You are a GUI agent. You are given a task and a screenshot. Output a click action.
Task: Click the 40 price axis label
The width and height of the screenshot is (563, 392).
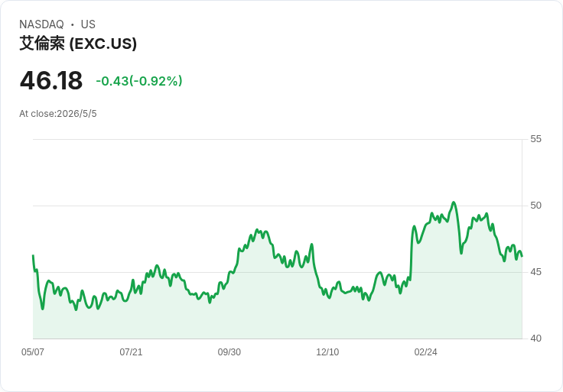535,339
